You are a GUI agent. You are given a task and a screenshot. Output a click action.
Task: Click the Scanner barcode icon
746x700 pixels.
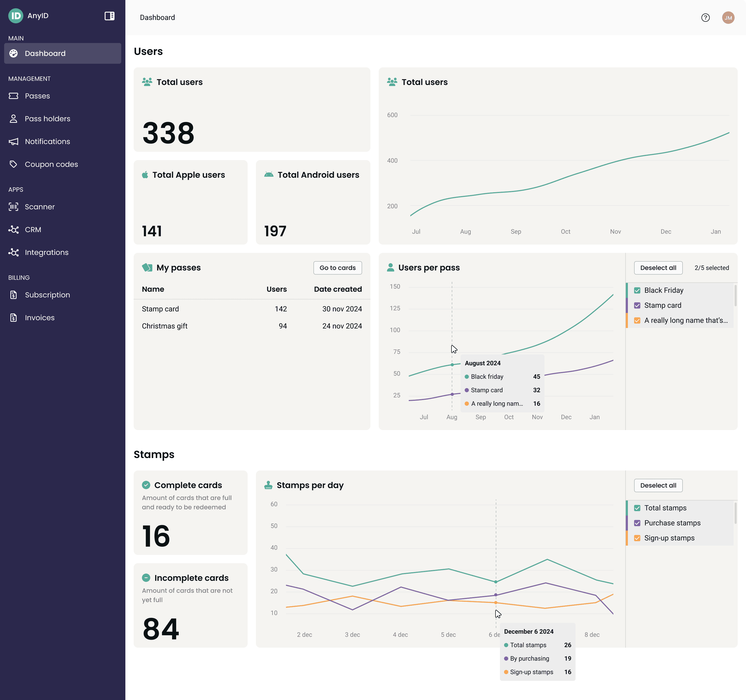click(x=13, y=207)
